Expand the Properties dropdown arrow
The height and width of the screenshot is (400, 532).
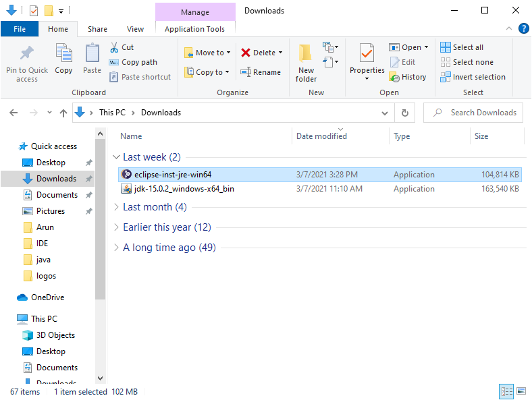[x=367, y=79]
